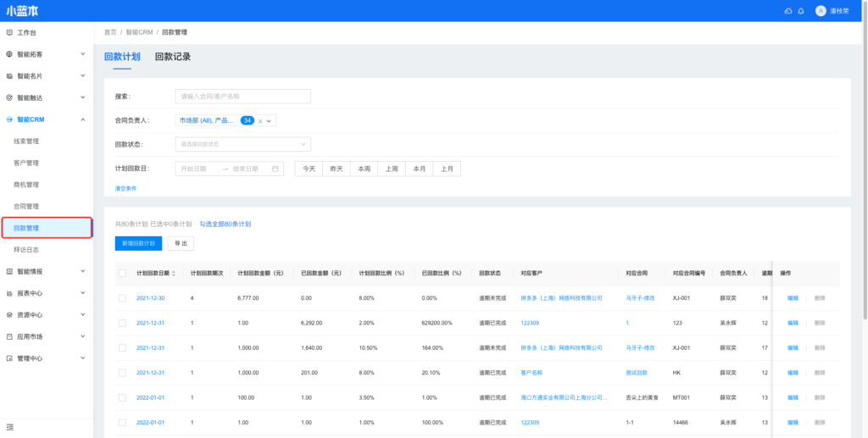The width and height of the screenshot is (868, 438).
Task: Clear contract owner selection with X icon
Action: [x=260, y=121]
